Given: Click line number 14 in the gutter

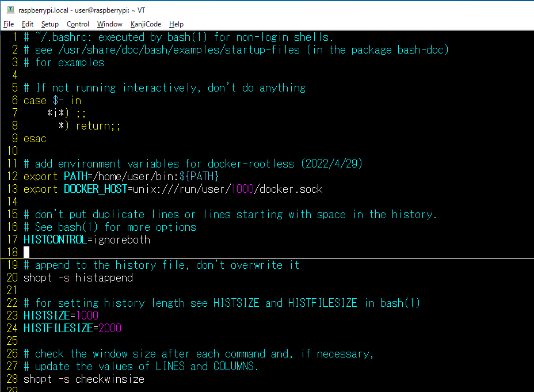Looking at the screenshot, I should pos(12,201).
